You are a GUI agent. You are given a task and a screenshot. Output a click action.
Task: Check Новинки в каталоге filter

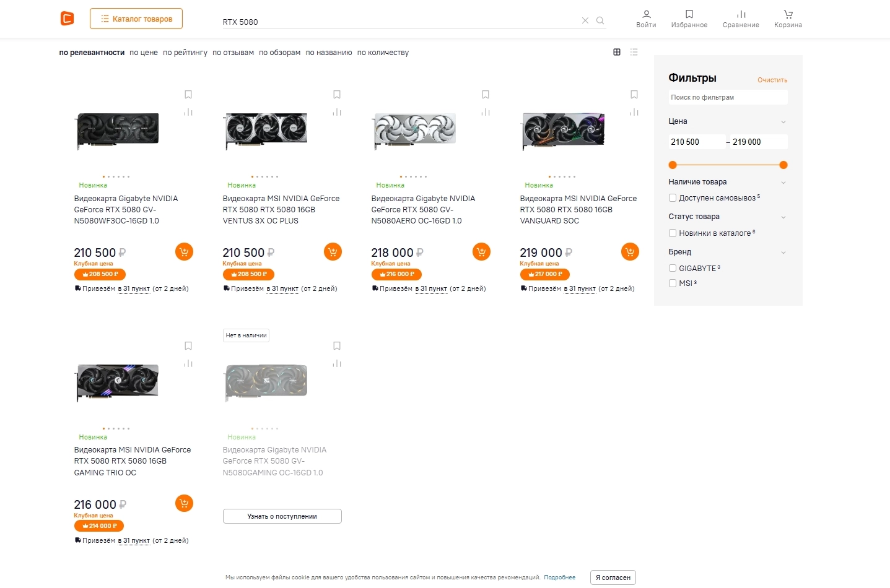673,233
